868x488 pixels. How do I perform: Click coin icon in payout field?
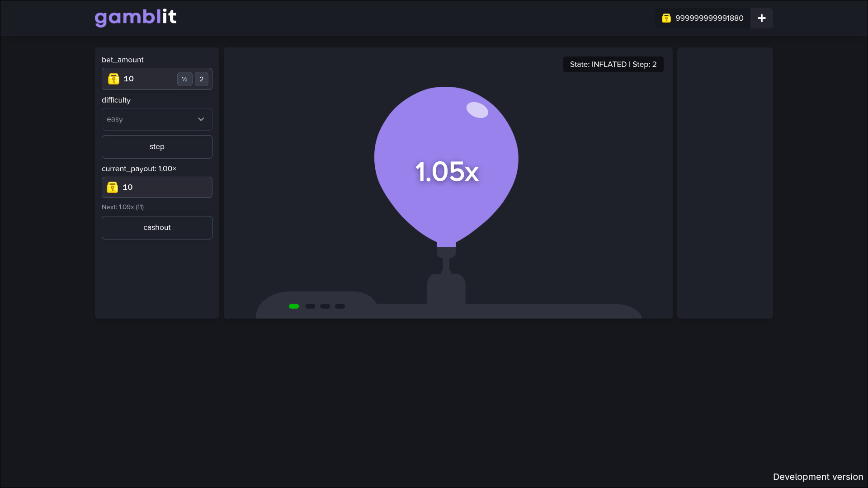112,187
